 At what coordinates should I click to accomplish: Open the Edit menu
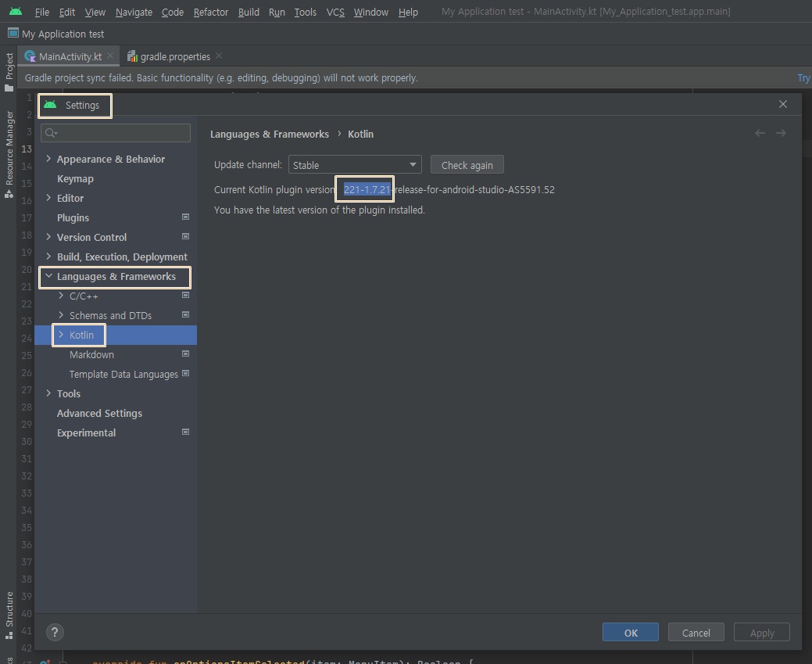pyautogui.click(x=66, y=12)
